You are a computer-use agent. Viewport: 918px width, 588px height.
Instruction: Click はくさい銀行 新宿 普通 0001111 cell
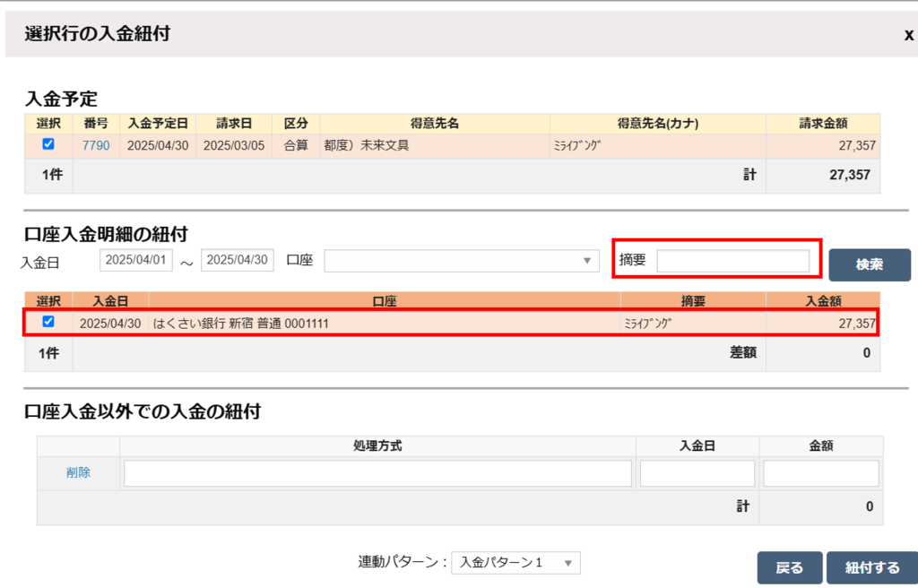[385, 324]
